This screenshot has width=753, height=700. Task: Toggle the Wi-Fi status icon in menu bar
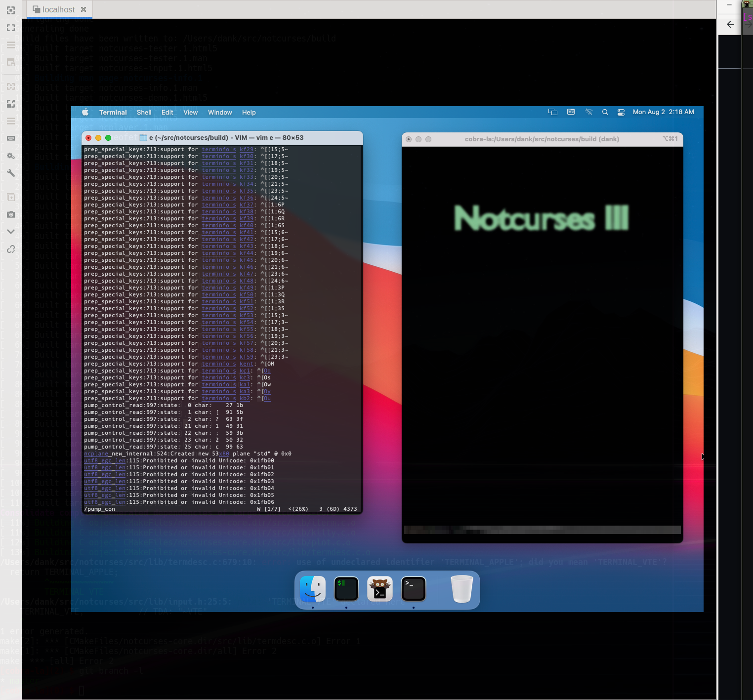pos(588,112)
